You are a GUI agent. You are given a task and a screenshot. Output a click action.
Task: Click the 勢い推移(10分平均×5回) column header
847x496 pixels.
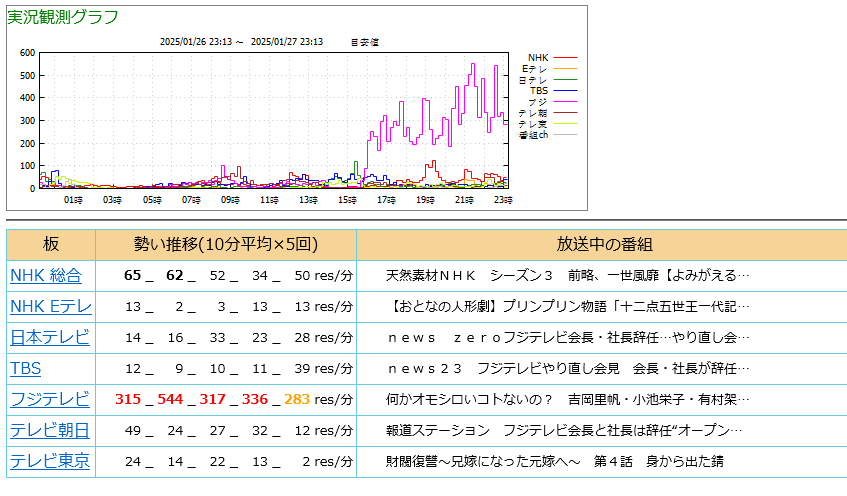click(226, 244)
